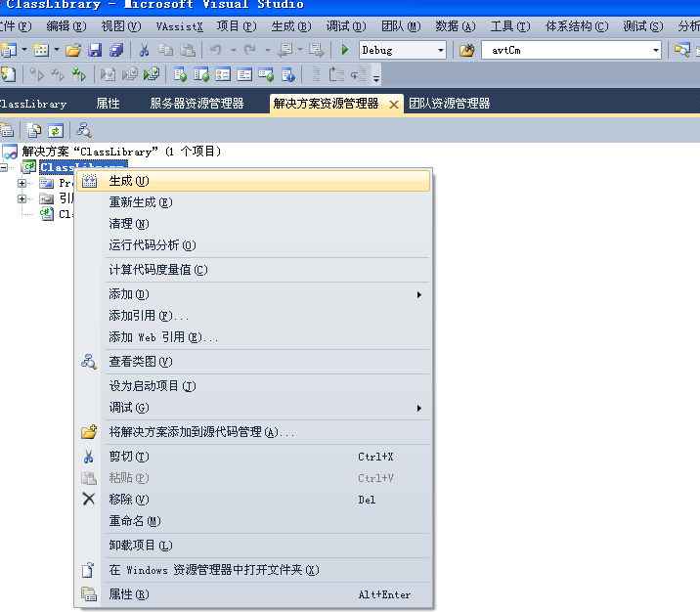Click the Redo arrow icon

pos(249,50)
